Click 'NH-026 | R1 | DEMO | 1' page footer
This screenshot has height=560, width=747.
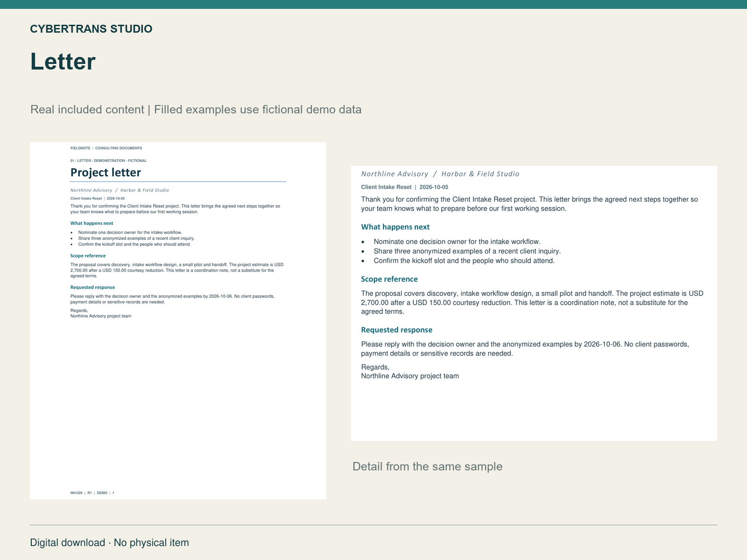(92, 493)
